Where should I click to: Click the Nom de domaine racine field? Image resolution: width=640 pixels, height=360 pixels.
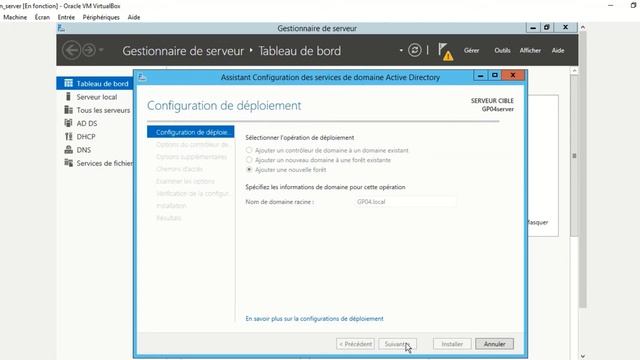(405, 202)
